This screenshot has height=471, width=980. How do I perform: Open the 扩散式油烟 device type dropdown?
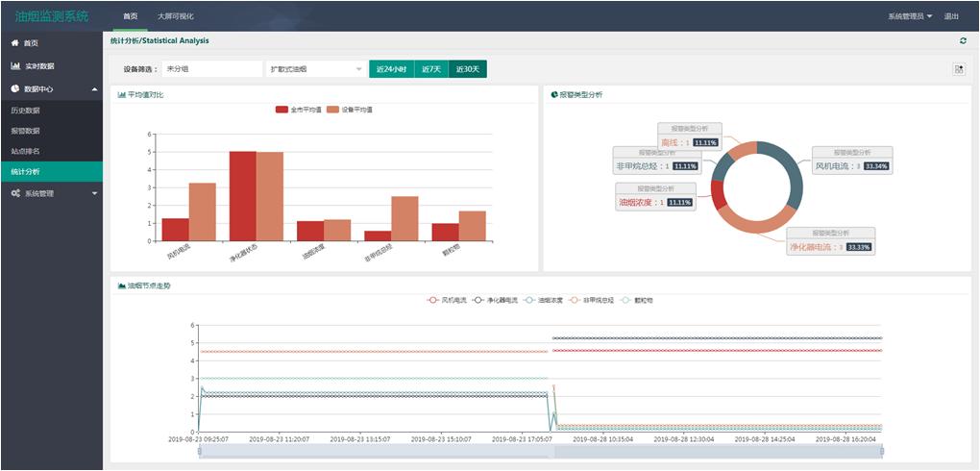(315, 69)
